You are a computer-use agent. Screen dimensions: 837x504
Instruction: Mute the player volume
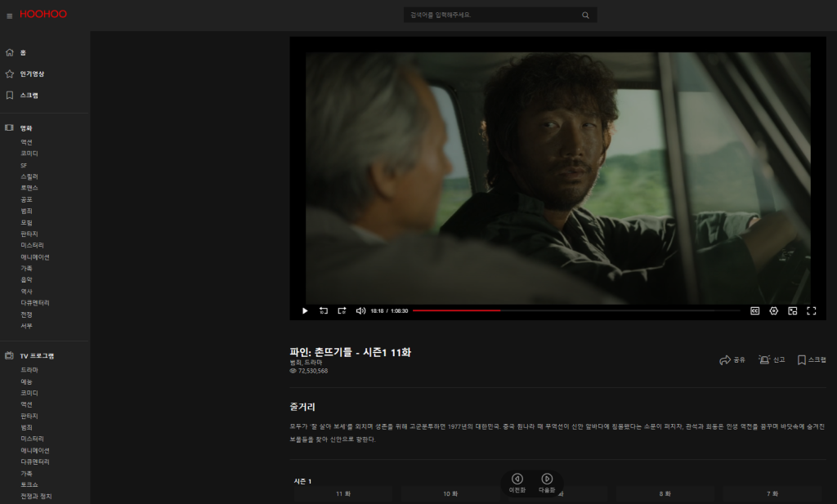[x=360, y=310]
